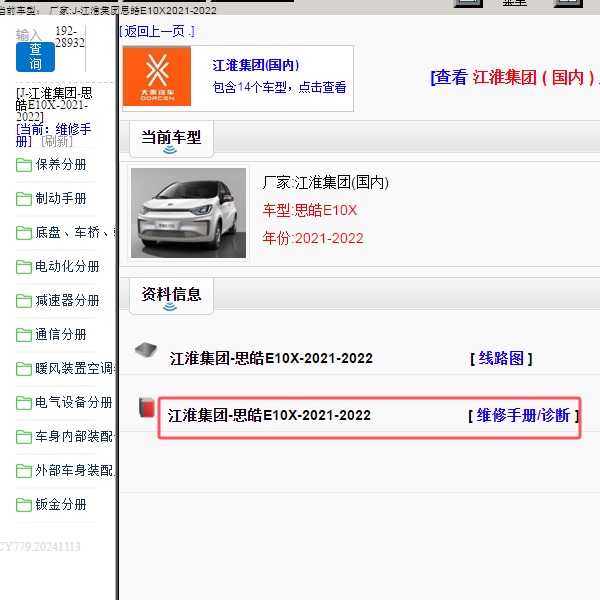Open the 保养分册 folder
The width and height of the screenshot is (600, 600).
click(61, 165)
